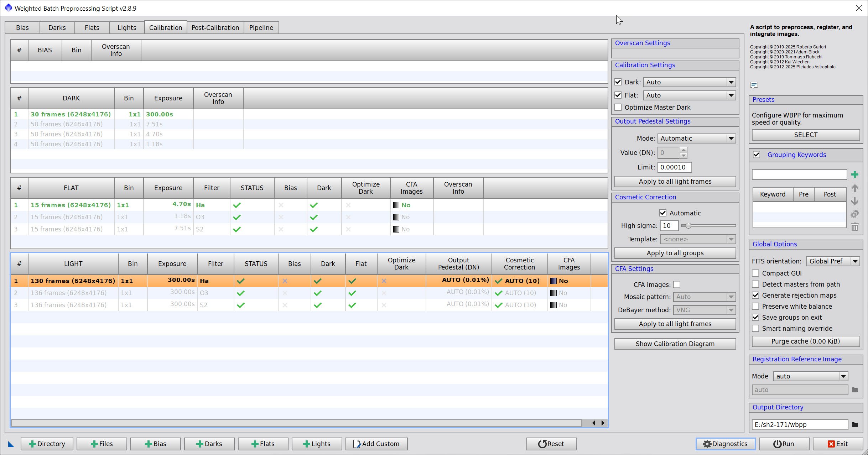This screenshot has width=868, height=455.
Task: Click the move keyword down arrow icon
Action: 854,201
